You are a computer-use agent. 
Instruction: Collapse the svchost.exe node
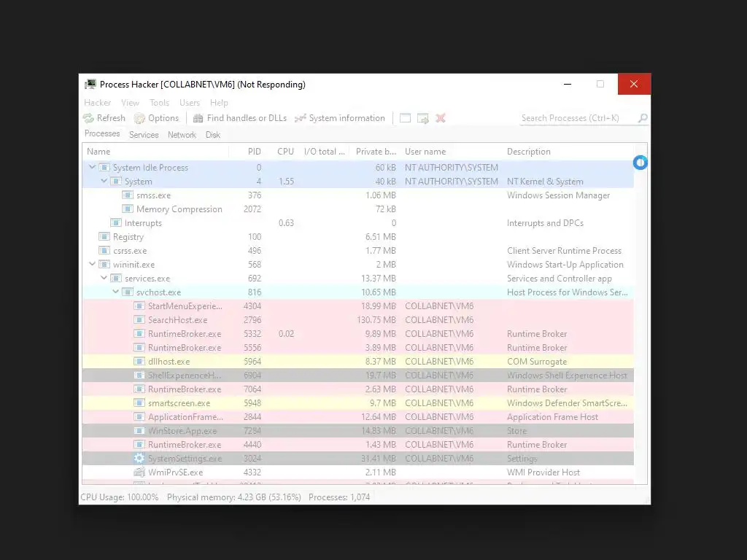(x=116, y=292)
